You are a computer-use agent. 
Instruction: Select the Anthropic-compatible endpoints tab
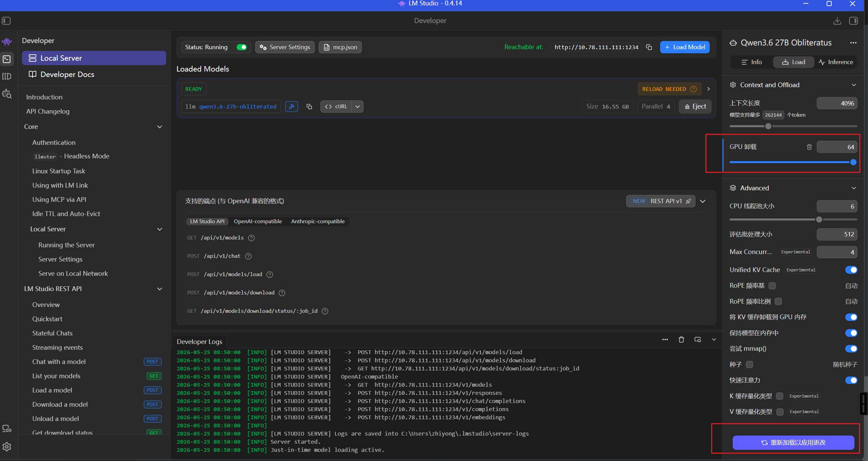[318, 221]
